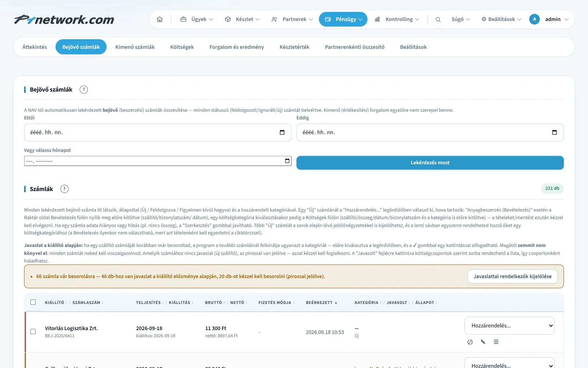Focus the Eddig date input
This screenshot has height=368, width=588.
[x=430, y=132]
